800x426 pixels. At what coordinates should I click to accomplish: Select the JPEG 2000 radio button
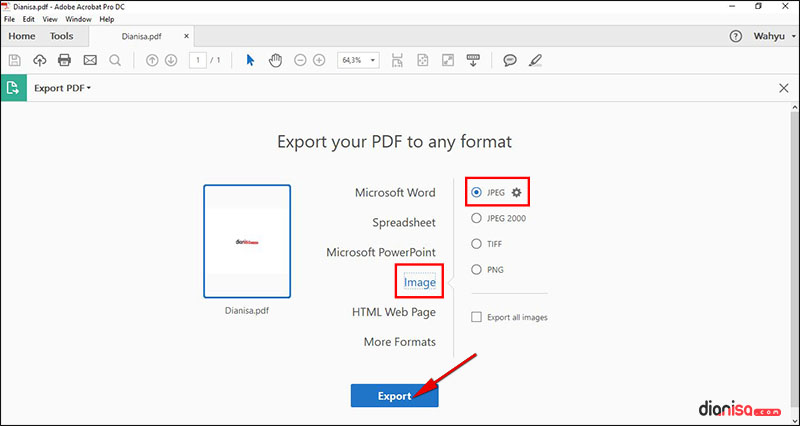click(x=476, y=218)
